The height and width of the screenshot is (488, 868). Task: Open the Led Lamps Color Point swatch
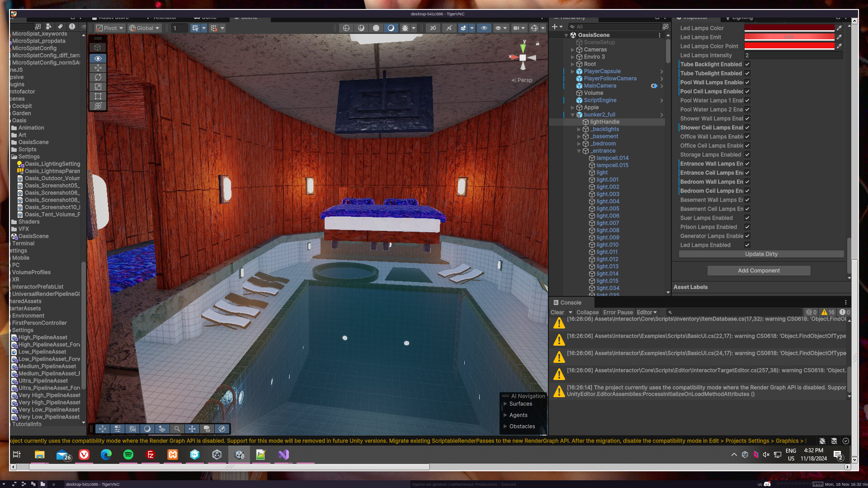pos(789,46)
